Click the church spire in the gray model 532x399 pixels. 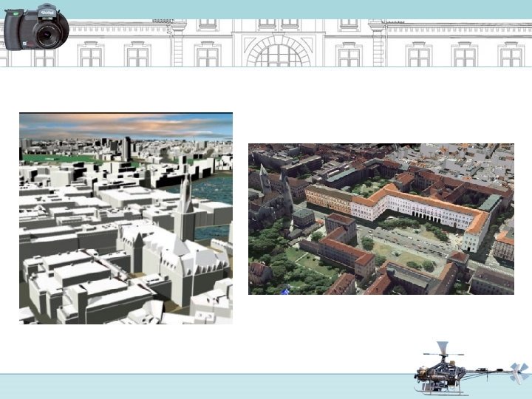coord(185,194)
